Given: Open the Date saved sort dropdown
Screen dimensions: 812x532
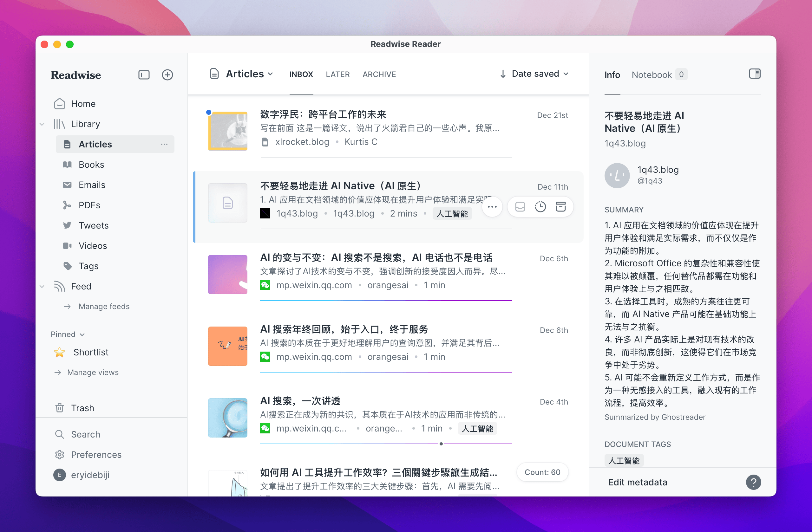Looking at the screenshot, I should click(540, 74).
